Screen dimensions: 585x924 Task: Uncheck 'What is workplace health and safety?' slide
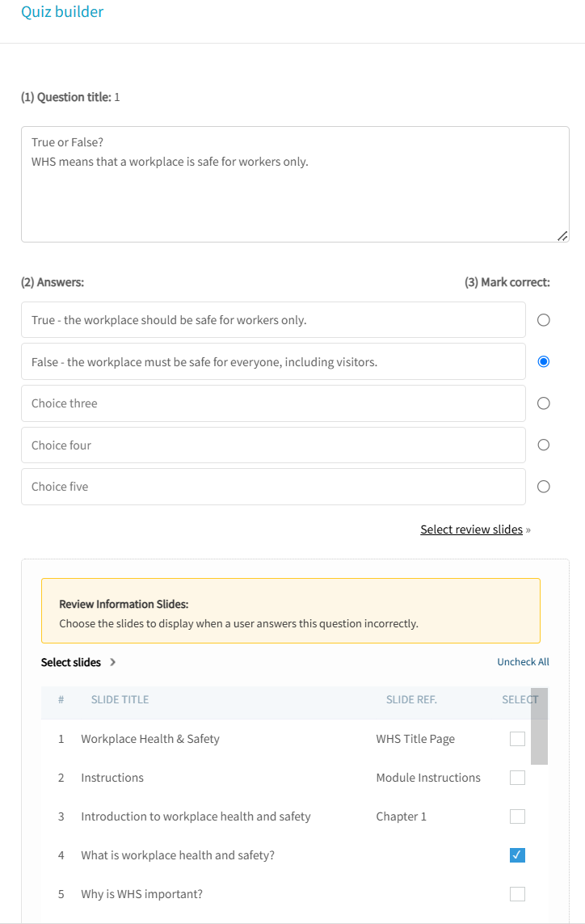point(517,855)
